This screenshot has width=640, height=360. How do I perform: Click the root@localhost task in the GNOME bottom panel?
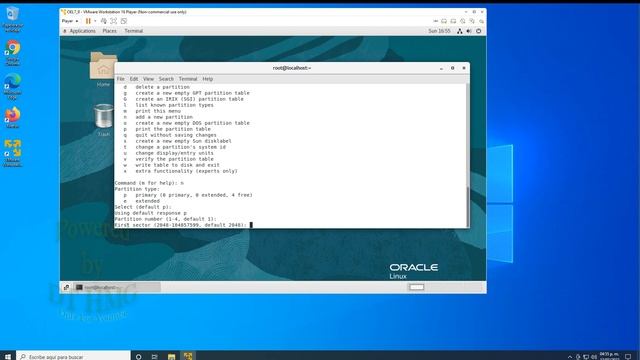[117, 287]
